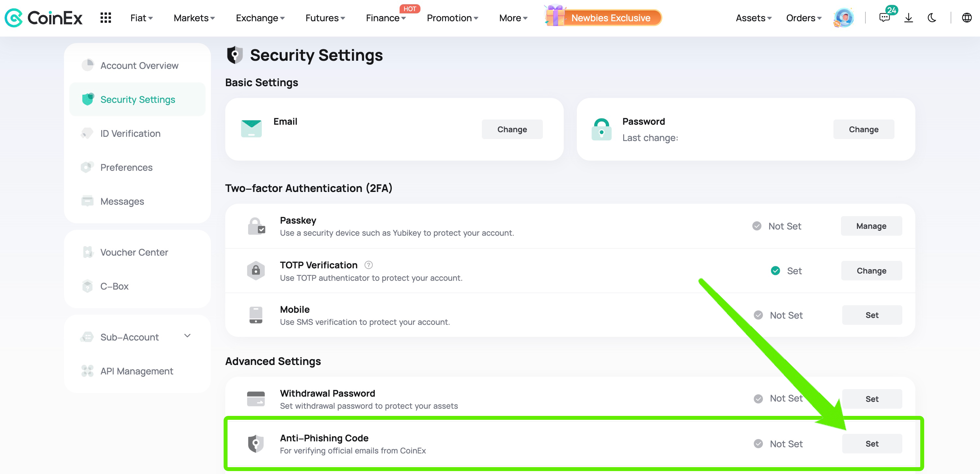Click Change button for TOTP Verification
This screenshot has width=980, height=474.
coord(871,271)
